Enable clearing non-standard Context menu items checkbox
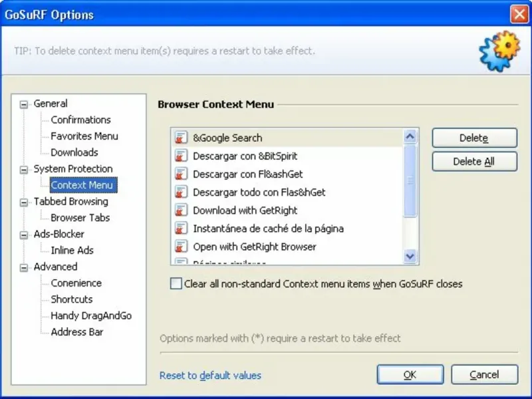The height and width of the screenshot is (399, 532). point(176,284)
